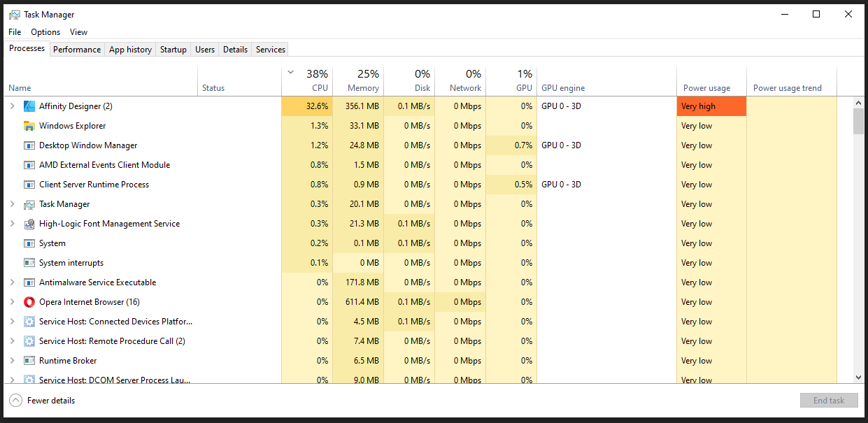
Task: Sort by the Status column header
Action: pyautogui.click(x=239, y=81)
